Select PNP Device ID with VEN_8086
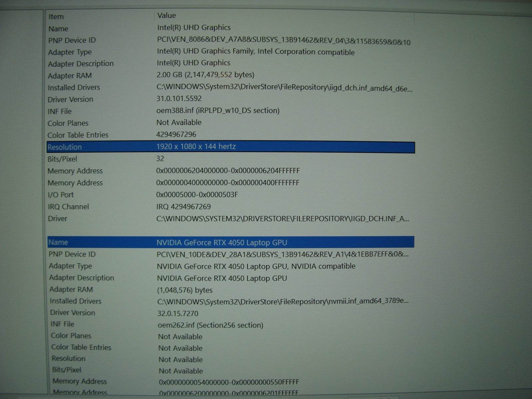532x399 pixels. 283,41
